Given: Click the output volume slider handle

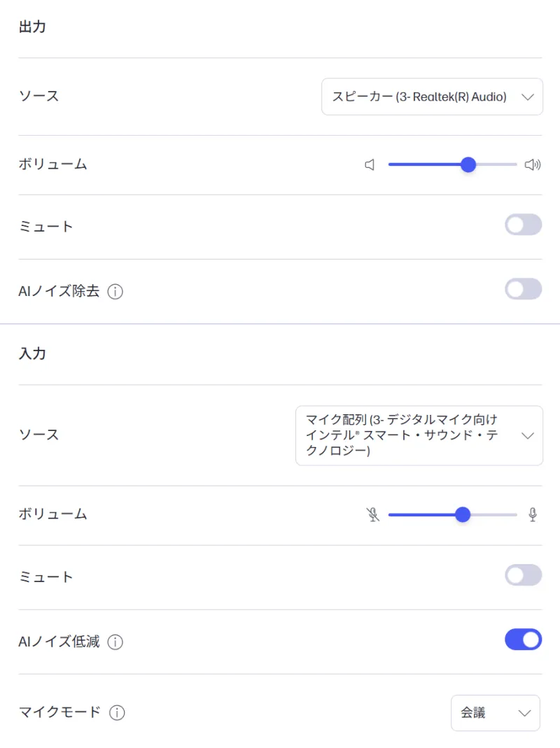Looking at the screenshot, I should (468, 164).
